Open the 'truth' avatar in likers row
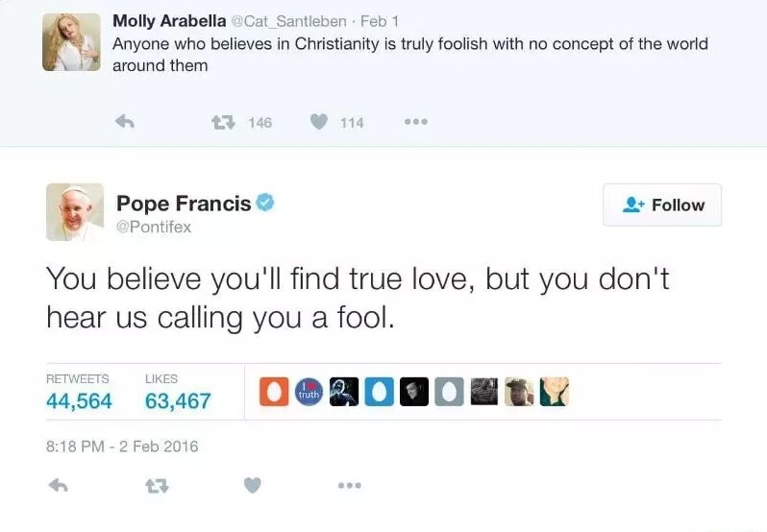 (309, 392)
